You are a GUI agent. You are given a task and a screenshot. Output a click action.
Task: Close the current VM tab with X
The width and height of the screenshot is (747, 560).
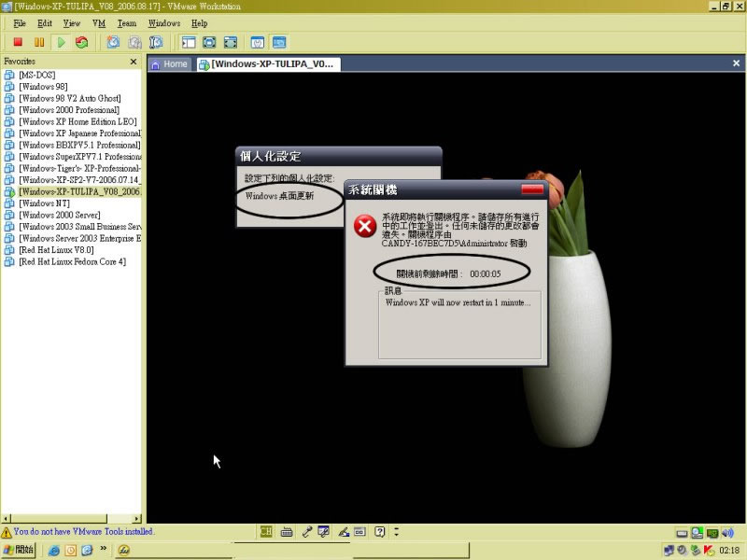click(x=736, y=63)
